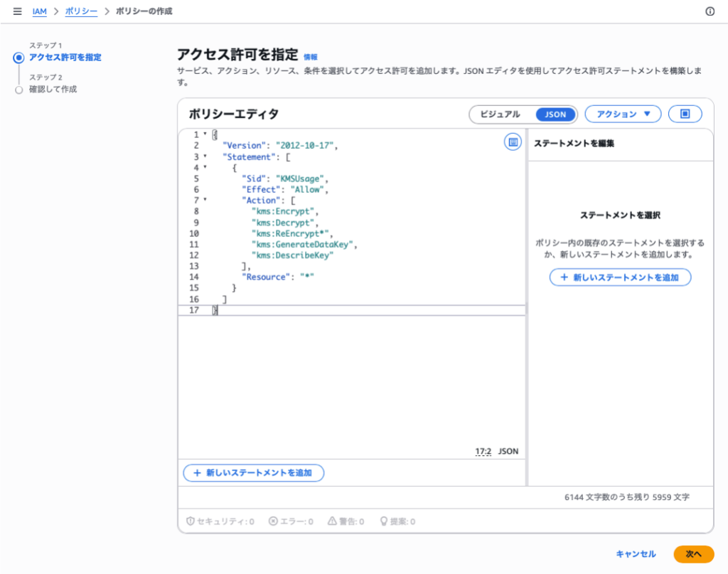Click the JSON language label in editor status

coord(508,451)
